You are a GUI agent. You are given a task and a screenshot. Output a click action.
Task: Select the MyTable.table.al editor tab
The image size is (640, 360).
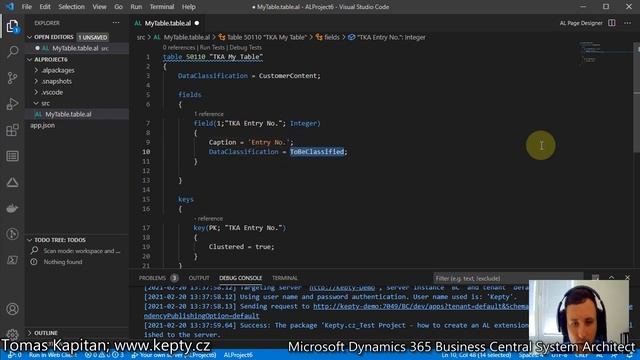coord(167,23)
